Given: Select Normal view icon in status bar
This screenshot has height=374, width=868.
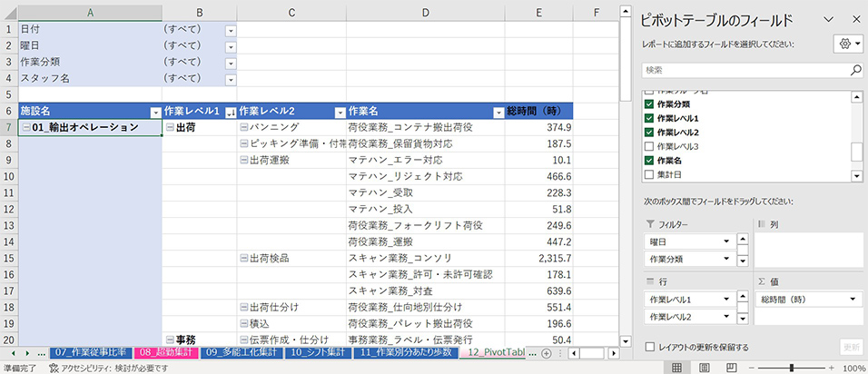Looking at the screenshot, I should tap(677, 368).
